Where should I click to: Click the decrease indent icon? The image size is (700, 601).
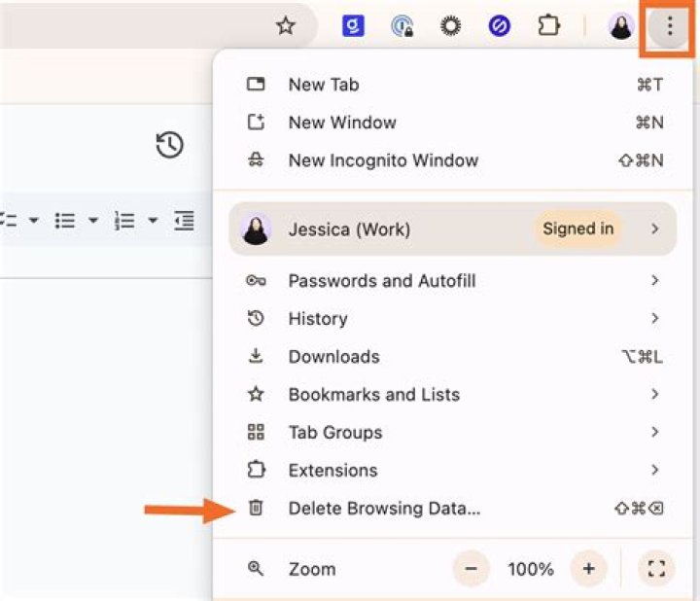[x=184, y=221]
